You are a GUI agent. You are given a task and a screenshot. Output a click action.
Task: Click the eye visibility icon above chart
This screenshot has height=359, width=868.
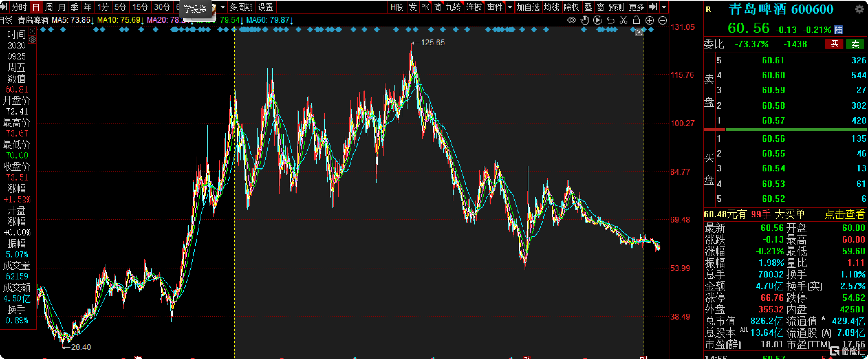pos(571,20)
